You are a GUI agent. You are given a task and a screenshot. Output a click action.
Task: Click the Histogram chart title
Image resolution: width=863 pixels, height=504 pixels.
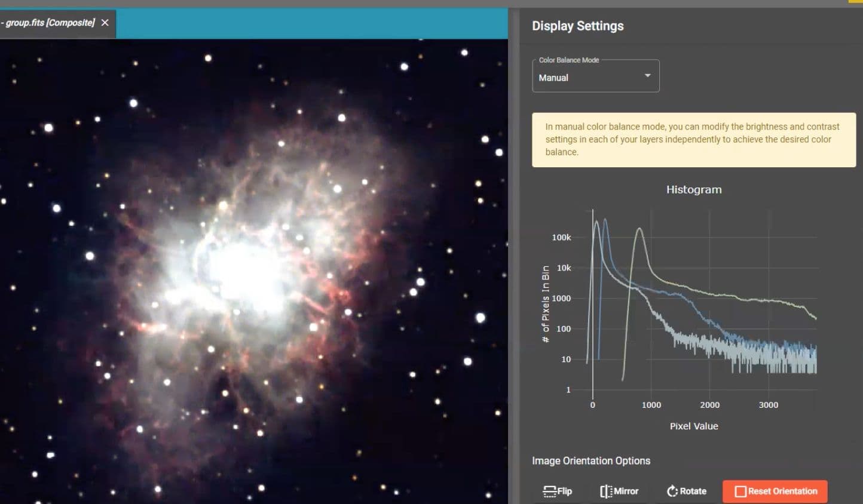[x=693, y=190]
